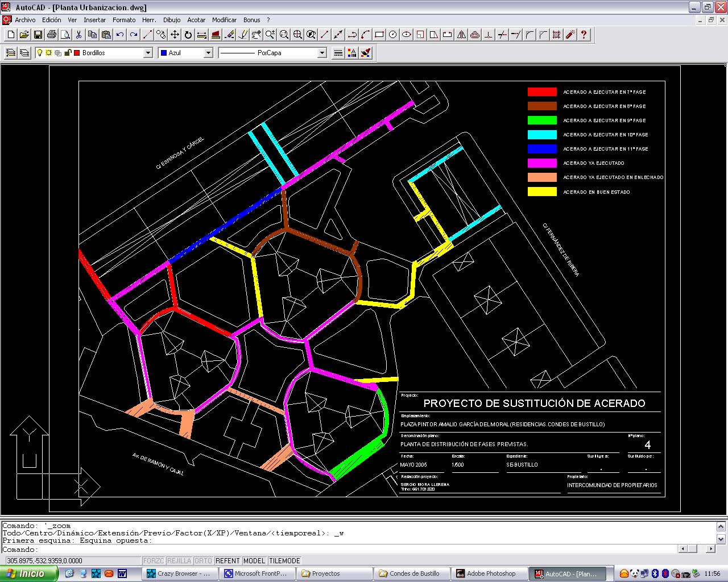The height and width of the screenshot is (582, 728).
Task: Toggle ORTO mode in status bar
Action: [203, 561]
